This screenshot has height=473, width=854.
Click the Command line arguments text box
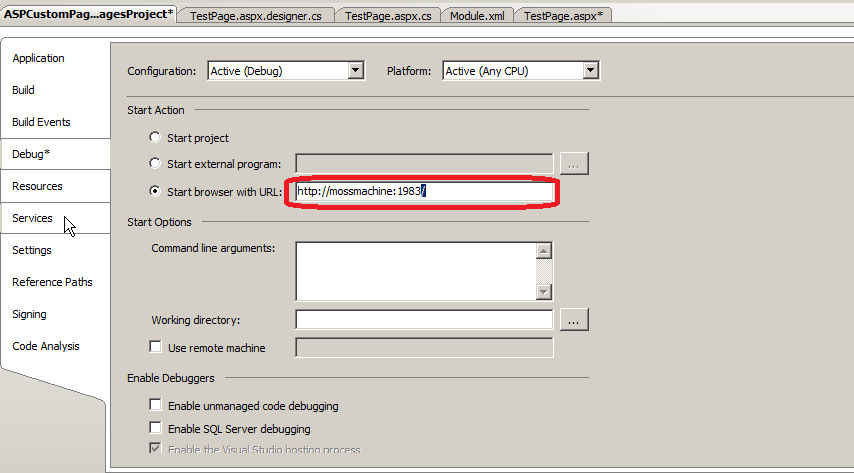point(415,270)
